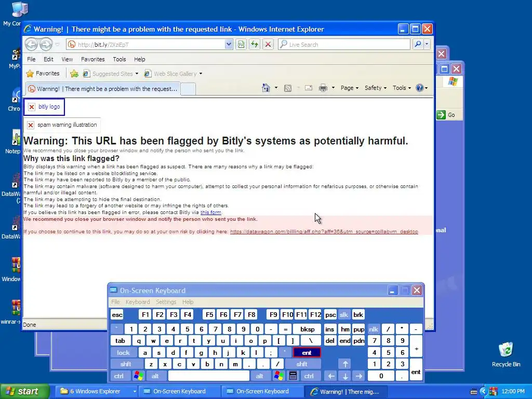Viewport: 532px width, 399px height.
Task: Click the empty new tab button
Action: [188, 89]
